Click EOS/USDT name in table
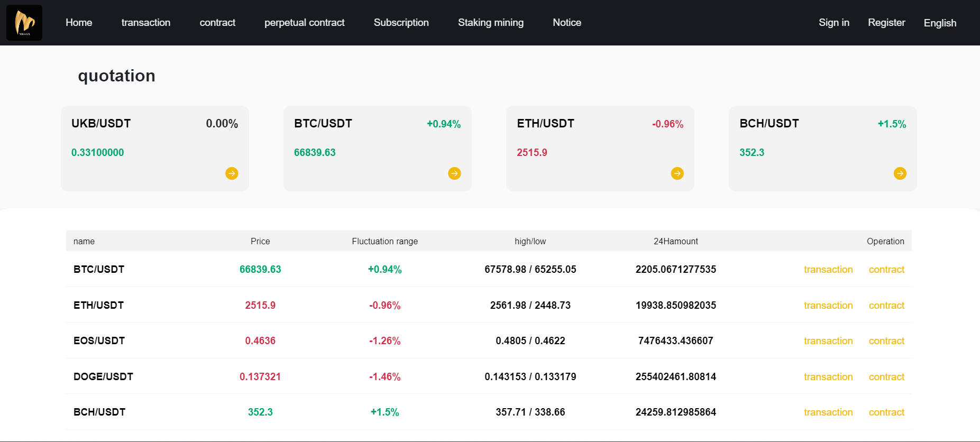Viewport: 980px width, 442px height. 99,340
